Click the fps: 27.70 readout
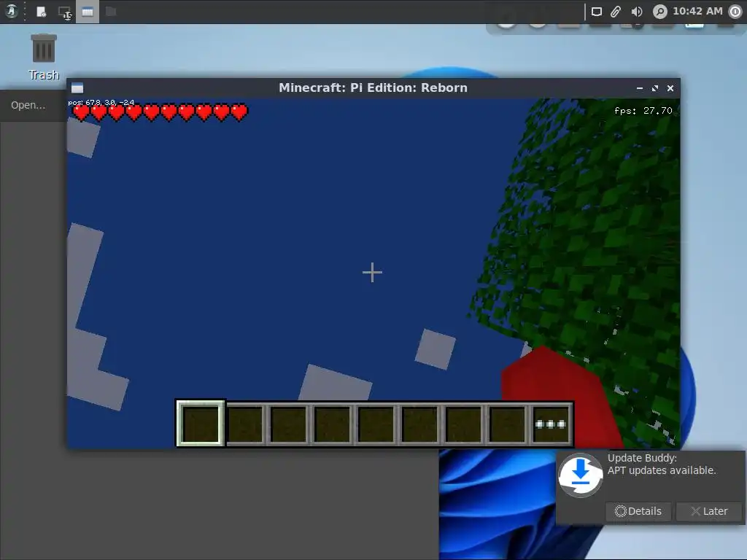Viewport: 747px width, 560px height. [643, 111]
